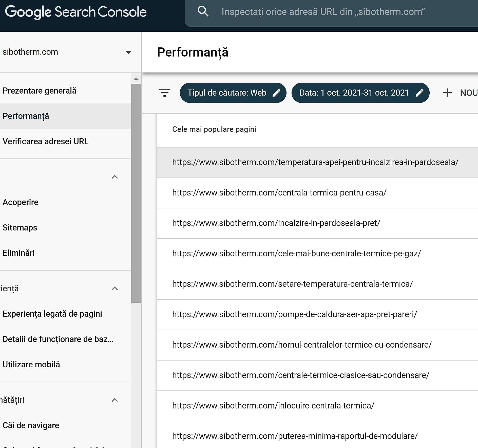This screenshot has width=478, height=448.
Task: Open Experiența legată de pagini
Action: [x=65, y=314]
